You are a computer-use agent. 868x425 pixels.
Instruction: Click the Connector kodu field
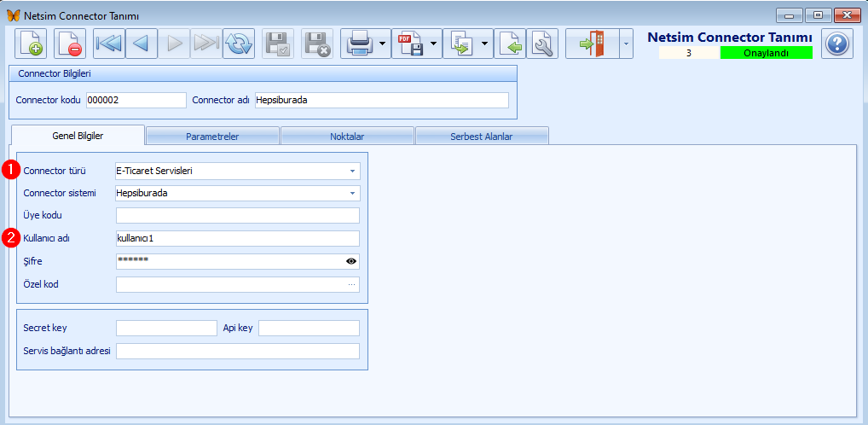click(136, 101)
